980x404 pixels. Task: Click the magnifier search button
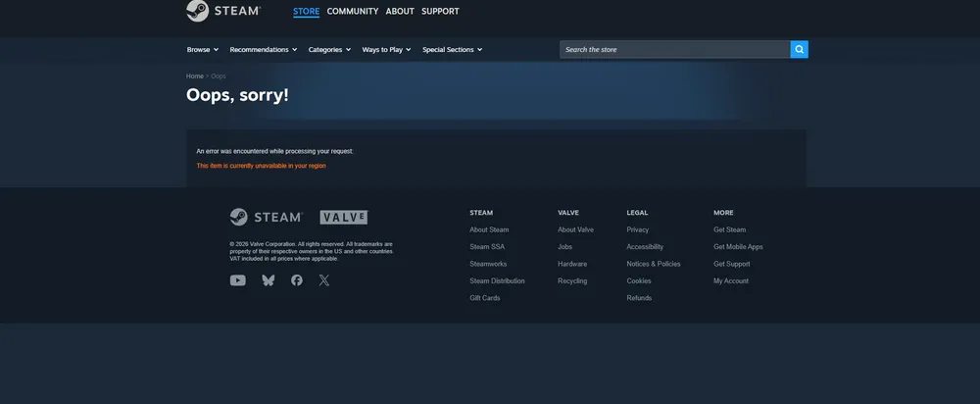(799, 49)
